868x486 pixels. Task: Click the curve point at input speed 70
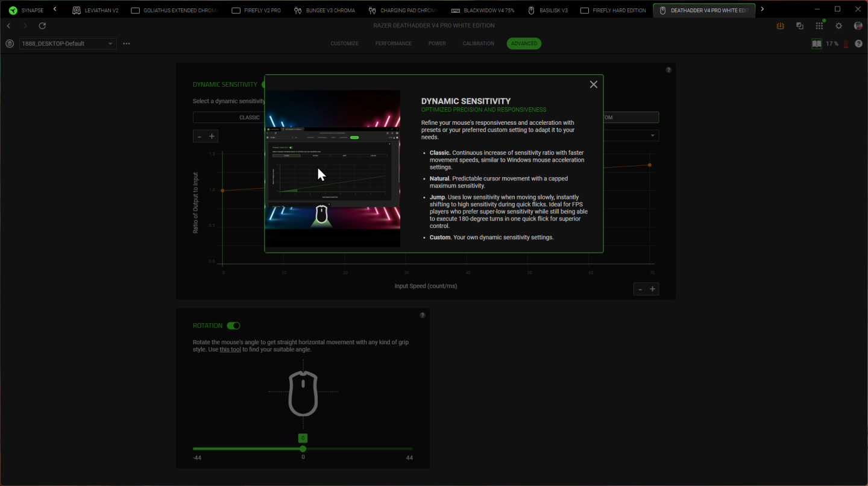[x=650, y=165]
